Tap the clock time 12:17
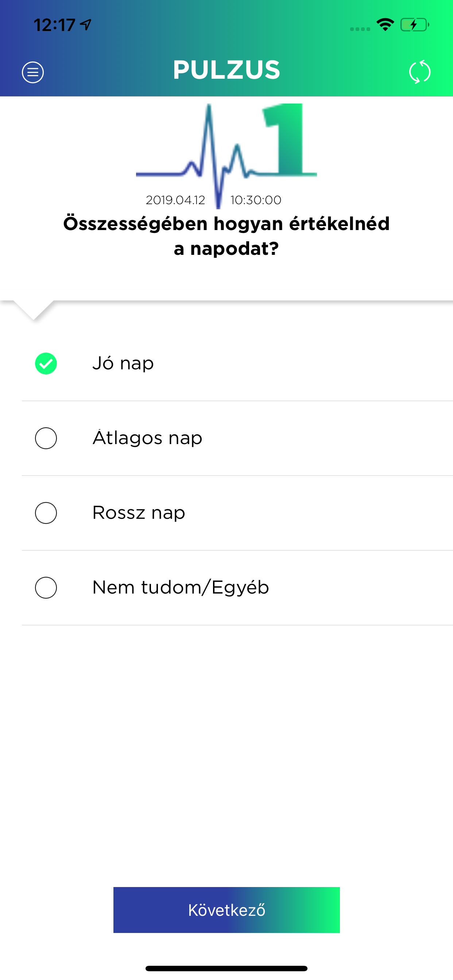Viewport: 453px width, 980px height. (x=54, y=25)
